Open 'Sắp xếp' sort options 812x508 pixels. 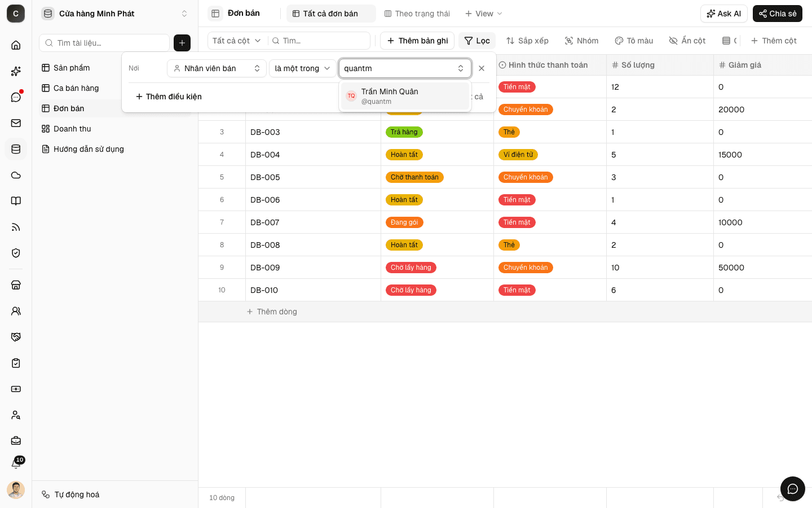(527, 41)
